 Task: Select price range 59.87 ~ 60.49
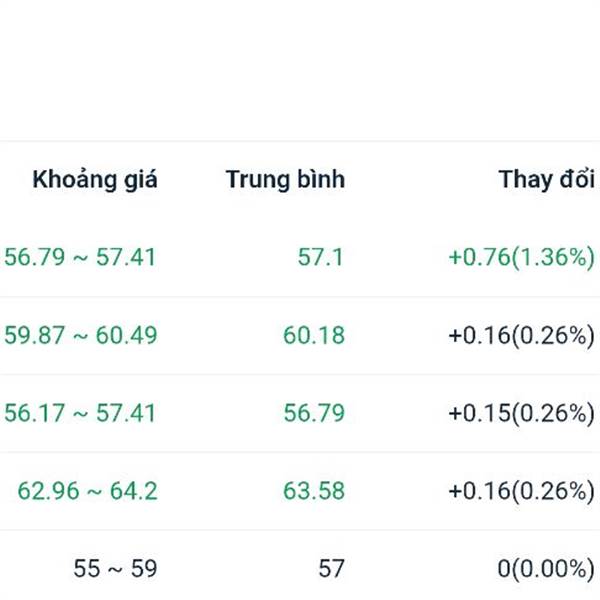click(80, 335)
